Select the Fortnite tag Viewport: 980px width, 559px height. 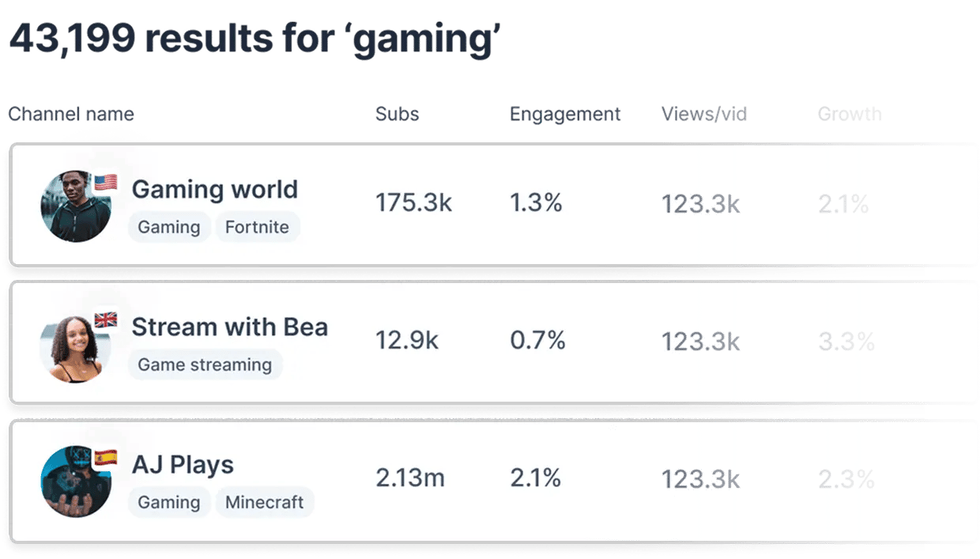click(x=257, y=228)
